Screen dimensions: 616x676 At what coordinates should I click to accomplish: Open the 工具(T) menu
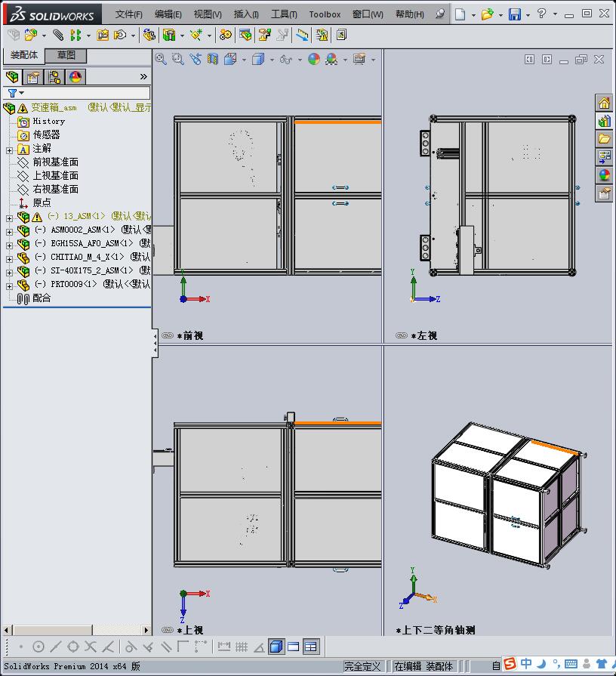pyautogui.click(x=284, y=14)
